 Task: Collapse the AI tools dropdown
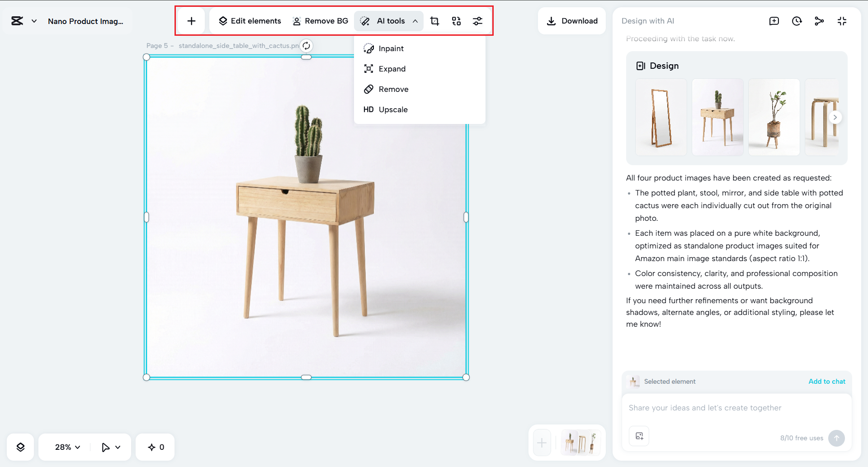click(389, 21)
